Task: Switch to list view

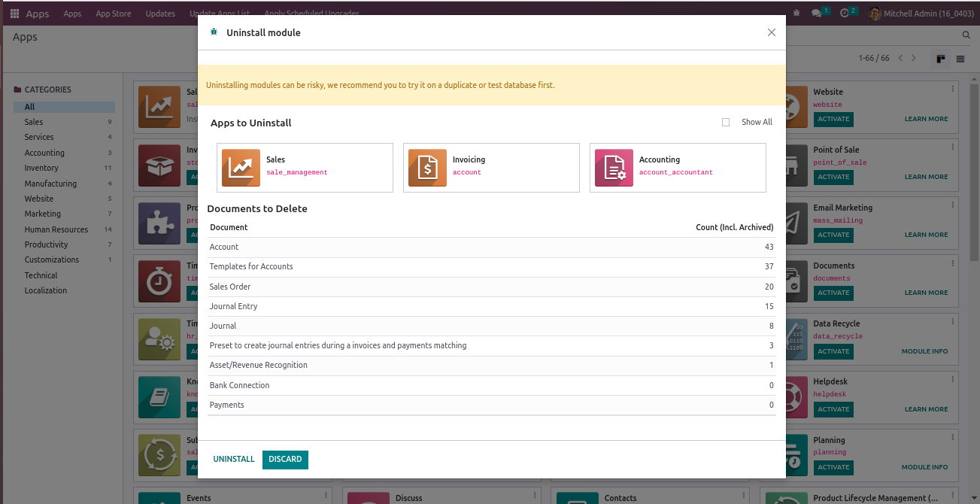Action: 960,59
